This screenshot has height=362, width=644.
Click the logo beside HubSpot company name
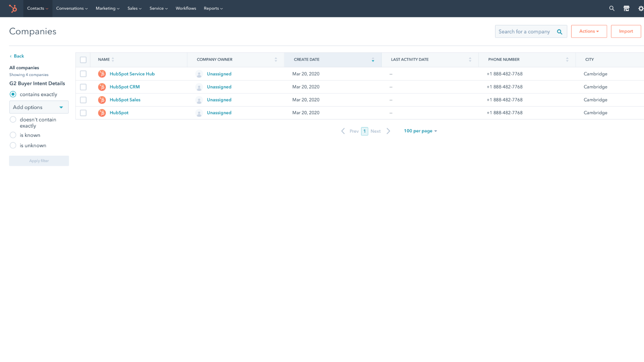(102, 113)
